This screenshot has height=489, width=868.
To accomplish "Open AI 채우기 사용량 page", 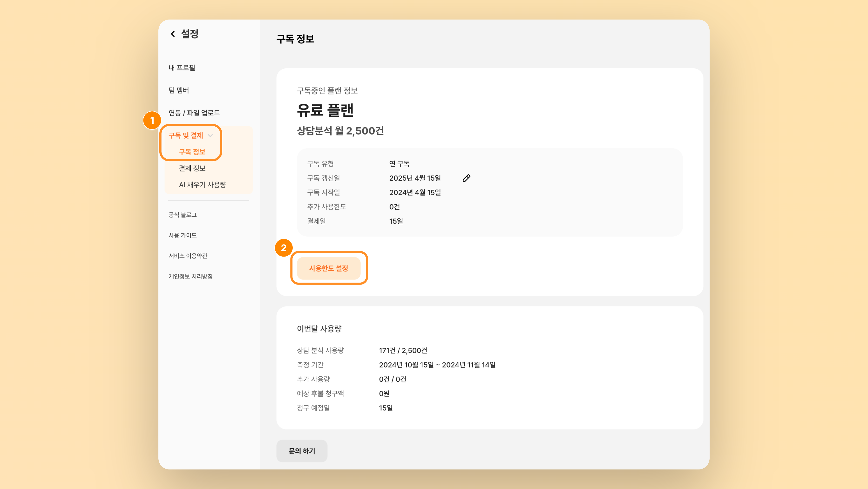I will click(203, 185).
